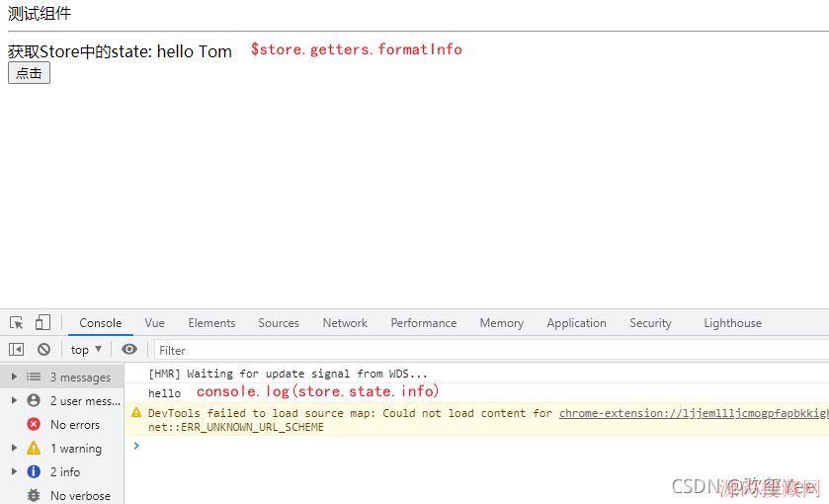Select net::ERR_UNKNOWN_URL_SCHEME text
The height and width of the screenshot is (504, 829).
pos(236,427)
